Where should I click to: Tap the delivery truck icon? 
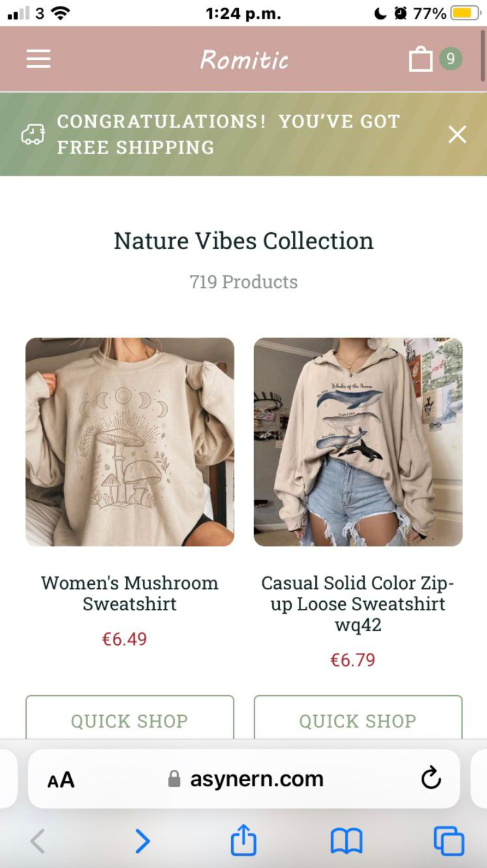click(33, 135)
